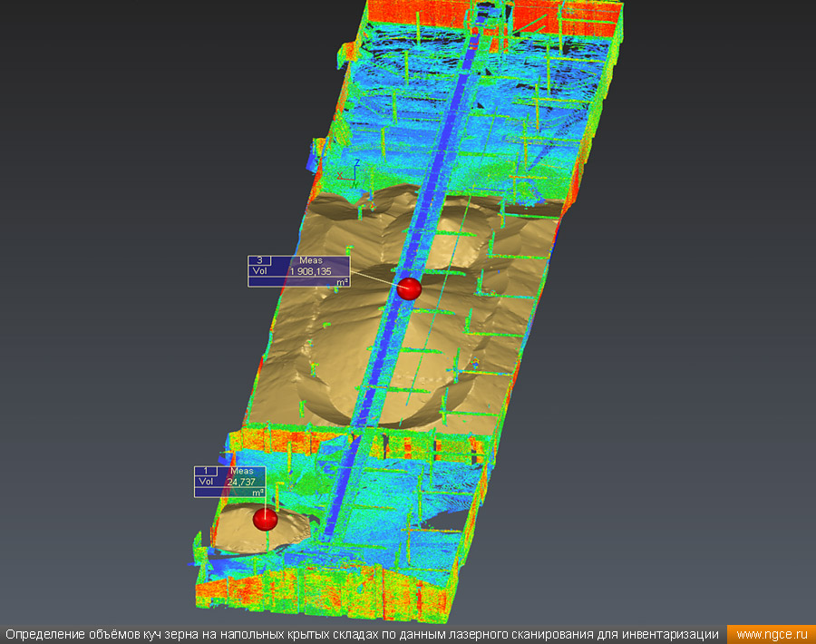Click the red sphere marker on the large pile
Image resolution: width=816 pixels, height=644 pixels.
tap(410, 288)
